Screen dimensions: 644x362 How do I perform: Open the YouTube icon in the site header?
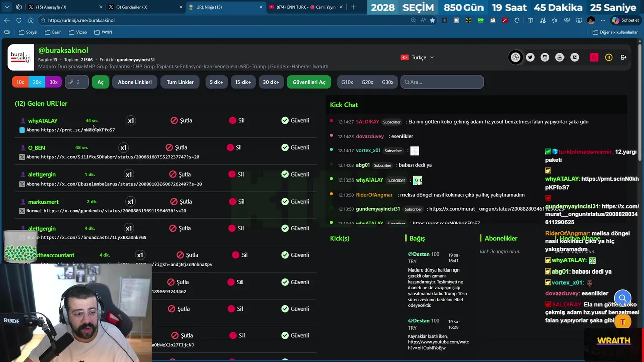pyautogui.click(x=559, y=57)
